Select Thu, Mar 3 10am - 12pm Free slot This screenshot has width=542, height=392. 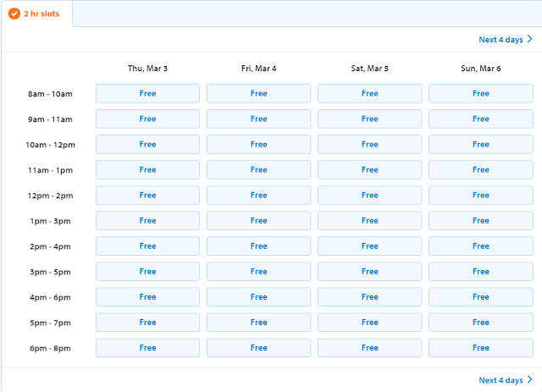(x=147, y=144)
